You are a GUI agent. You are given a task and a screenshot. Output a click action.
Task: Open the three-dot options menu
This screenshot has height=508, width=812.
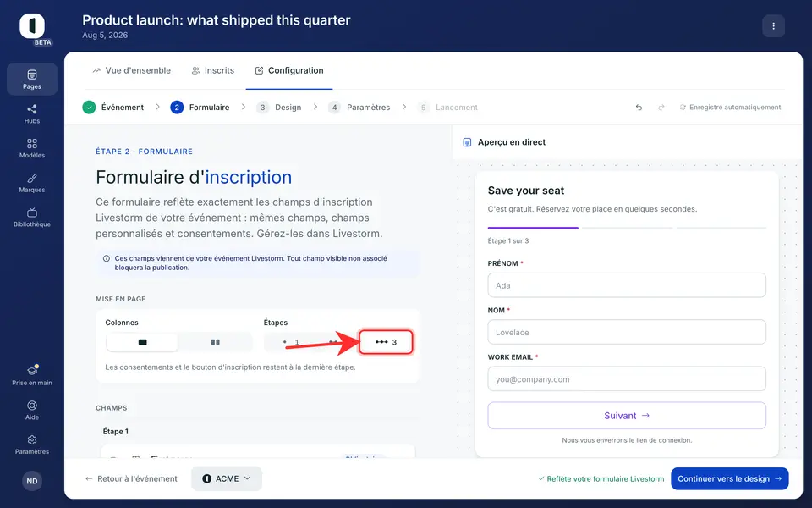[773, 26]
